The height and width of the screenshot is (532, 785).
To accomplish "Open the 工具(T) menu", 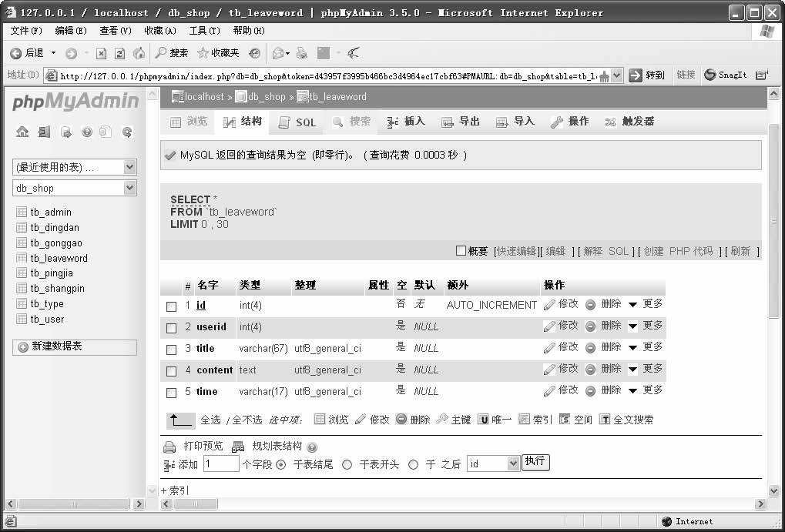I will click(x=204, y=31).
